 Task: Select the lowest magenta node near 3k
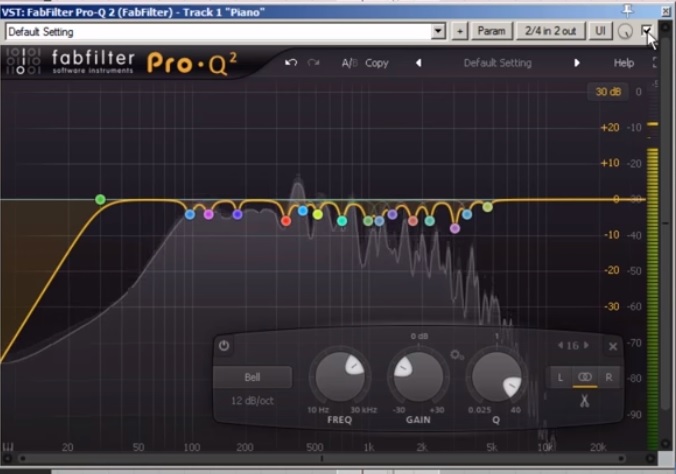[455, 229]
